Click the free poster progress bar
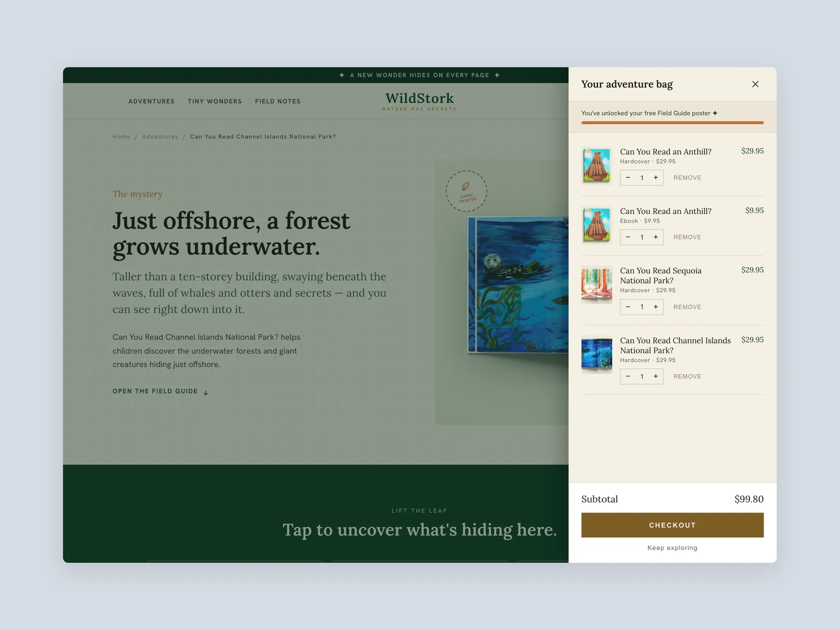840x630 pixels. 672,123
